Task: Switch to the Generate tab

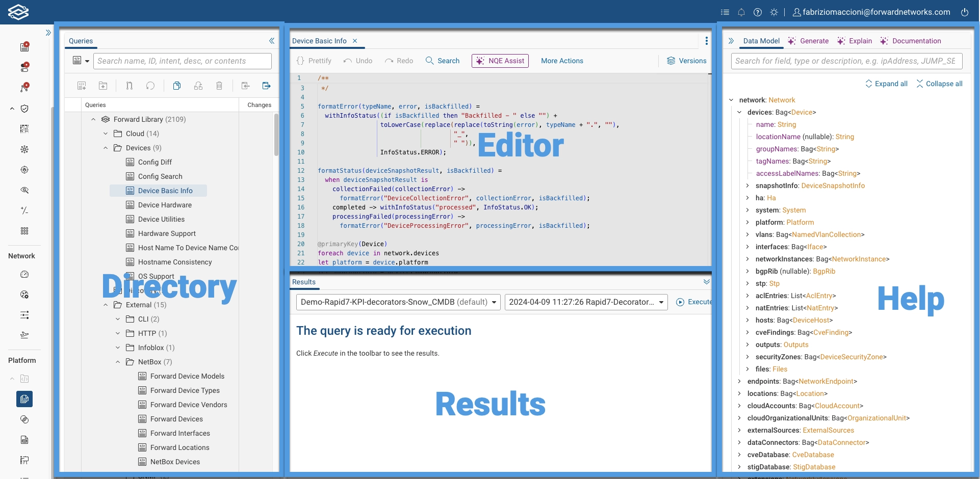Action: (x=808, y=41)
